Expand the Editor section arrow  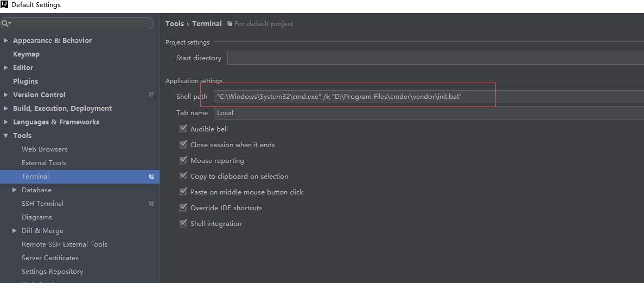[x=6, y=67]
